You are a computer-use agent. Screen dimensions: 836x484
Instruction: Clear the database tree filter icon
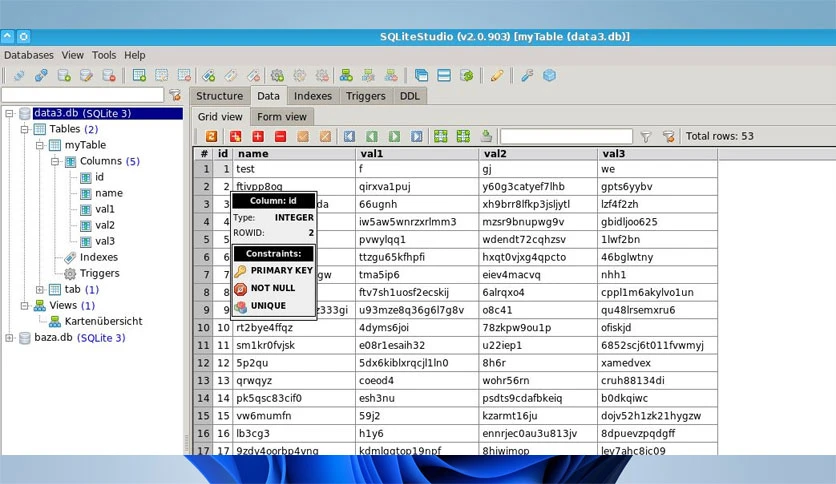pyautogui.click(x=175, y=95)
